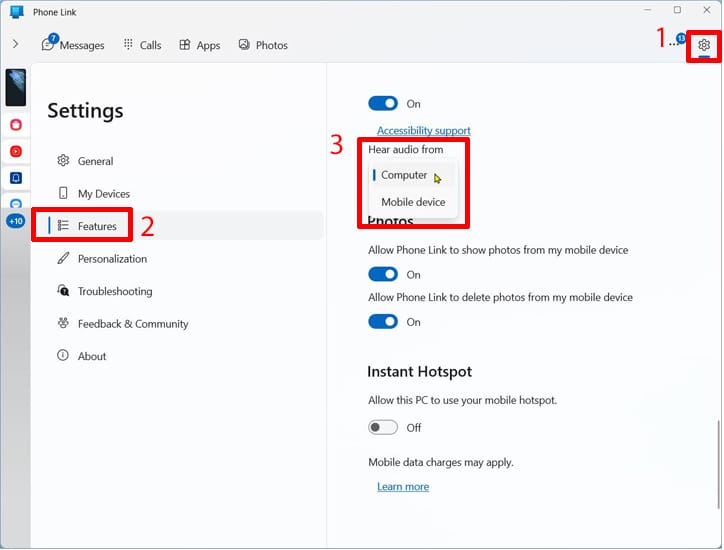Click the Messages chat icon

[x=48, y=44]
